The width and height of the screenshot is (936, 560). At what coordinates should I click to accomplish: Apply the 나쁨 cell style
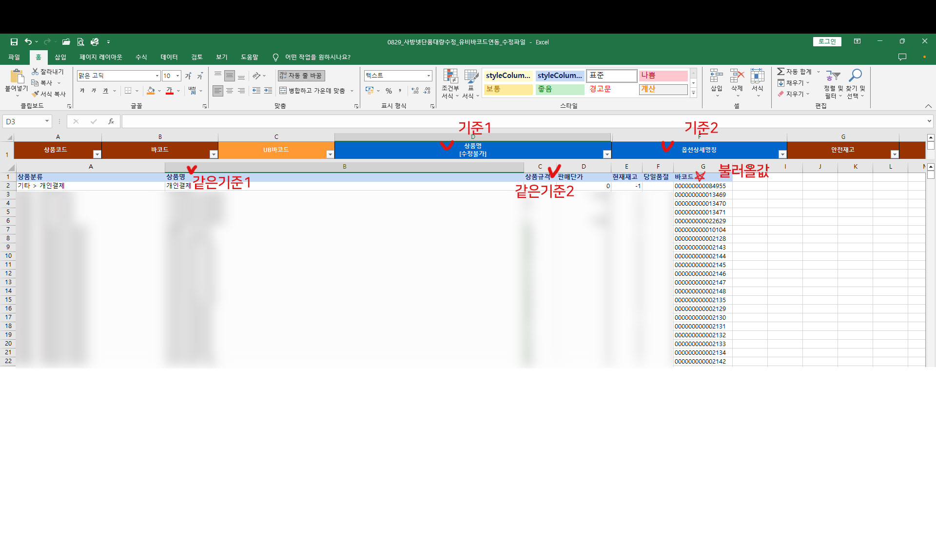(x=663, y=76)
